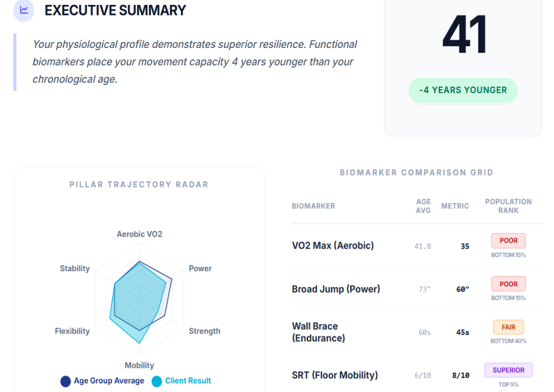Click the Biomarker column header

[313, 206]
